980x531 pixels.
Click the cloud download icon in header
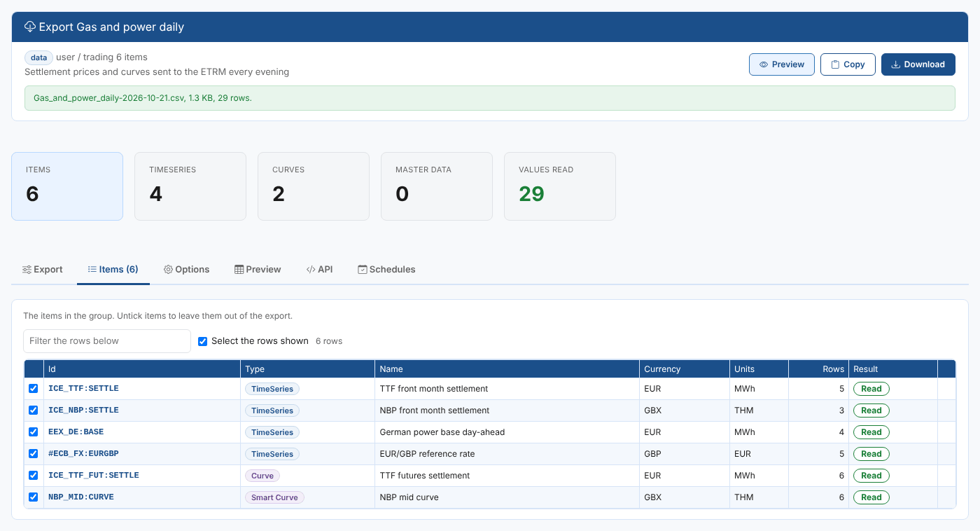(x=30, y=27)
